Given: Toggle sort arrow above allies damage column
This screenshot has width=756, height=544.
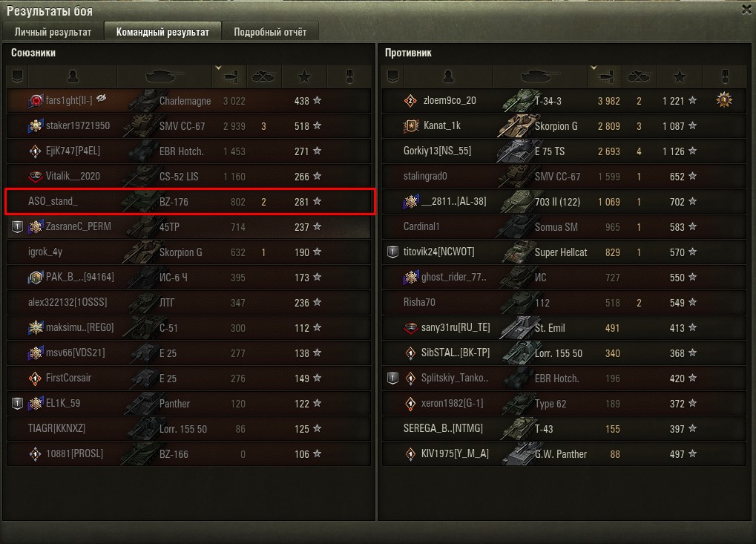Looking at the screenshot, I should click(218, 68).
